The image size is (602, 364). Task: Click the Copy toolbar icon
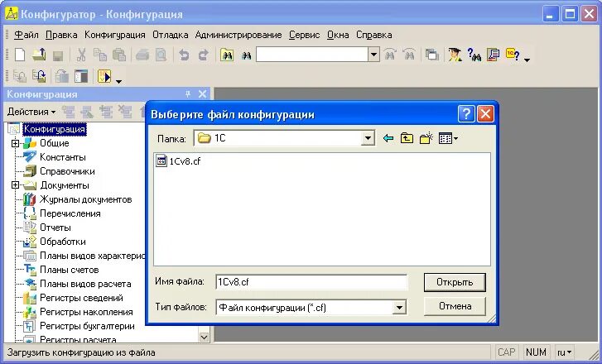click(x=100, y=55)
